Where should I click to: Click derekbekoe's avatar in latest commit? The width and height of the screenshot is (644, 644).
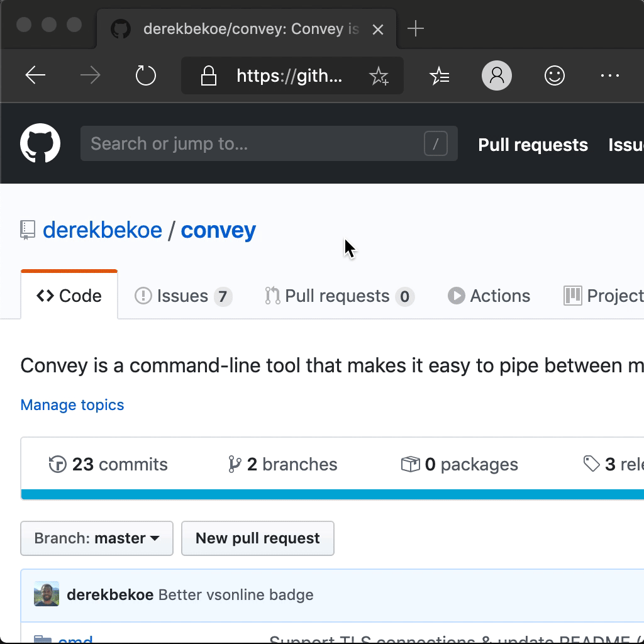click(x=47, y=594)
